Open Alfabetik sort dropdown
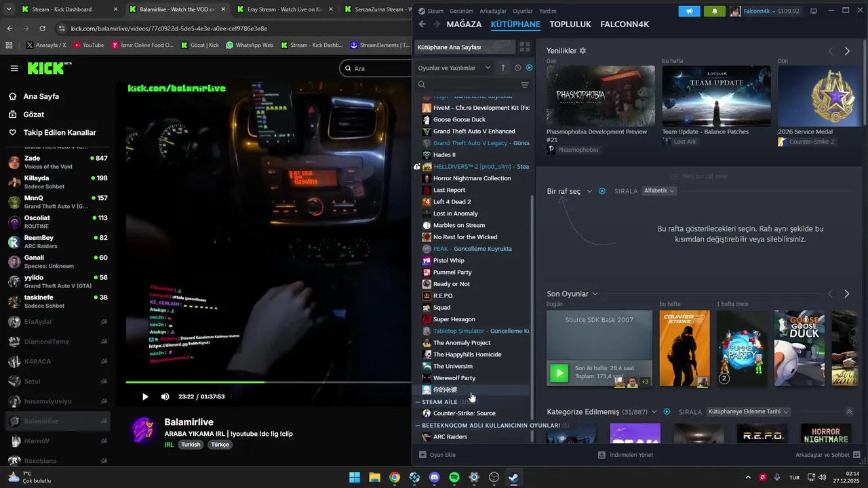 click(x=659, y=191)
